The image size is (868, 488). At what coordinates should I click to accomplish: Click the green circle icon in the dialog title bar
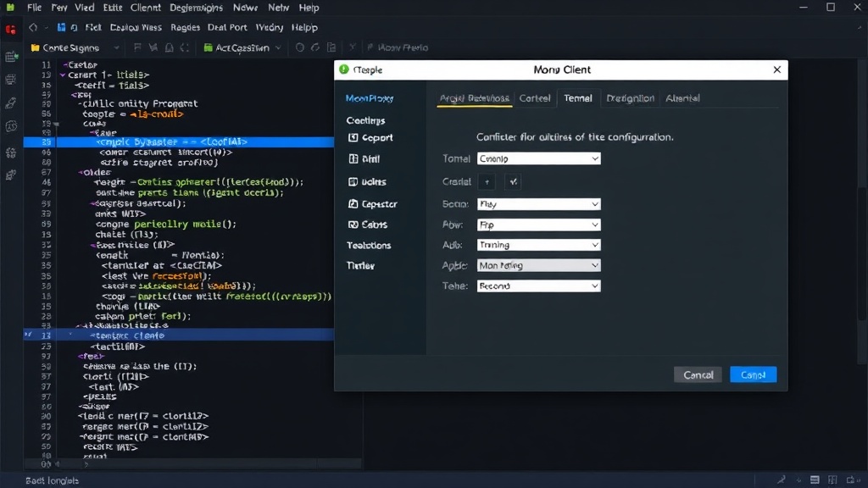tap(344, 69)
